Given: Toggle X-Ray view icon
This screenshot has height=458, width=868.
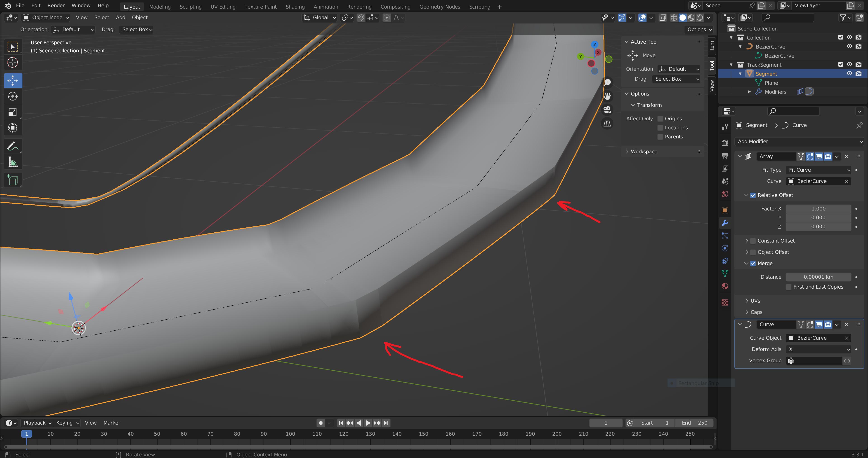Looking at the screenshot, I should (663, 18).
